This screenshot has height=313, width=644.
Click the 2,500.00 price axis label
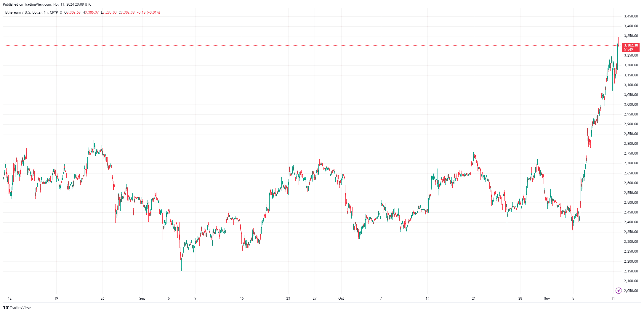coord(631,203)
